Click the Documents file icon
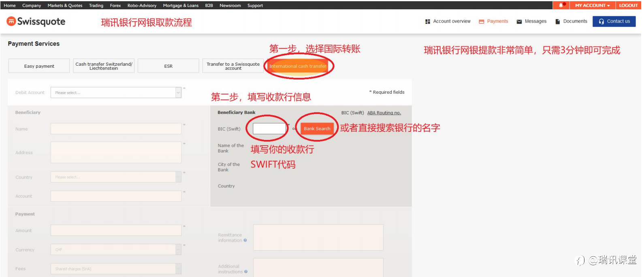Screen dimensions: 644x277 click(558, 21)
